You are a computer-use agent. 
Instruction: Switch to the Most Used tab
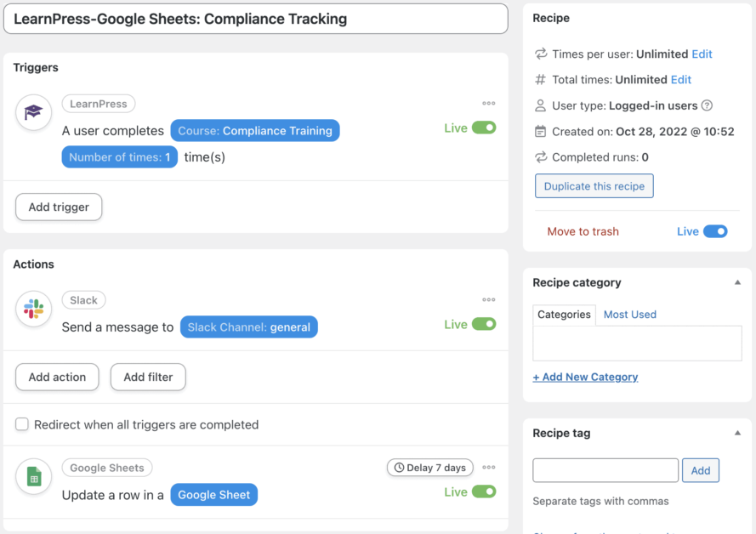(x=629, y=315)
